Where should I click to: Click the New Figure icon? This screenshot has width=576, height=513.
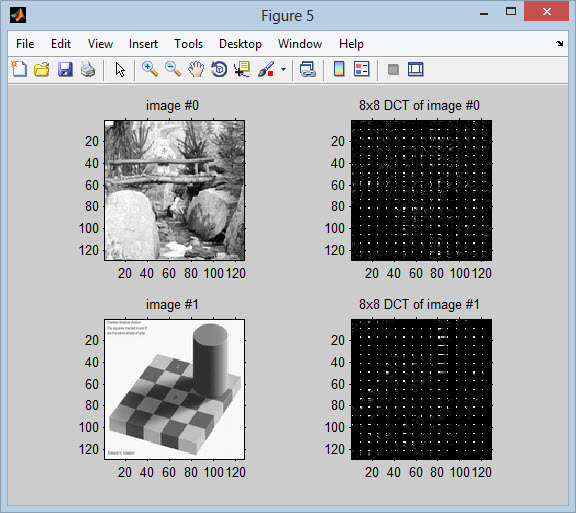pos(19,69)
